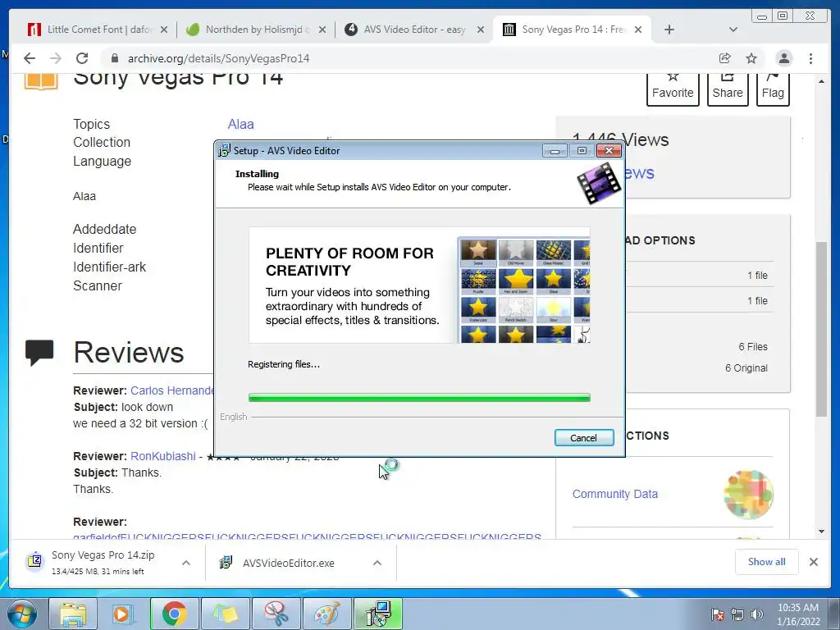Minimize the AVS Setup window
Viewport: 840px width, 630px height.
pos(555,151)
